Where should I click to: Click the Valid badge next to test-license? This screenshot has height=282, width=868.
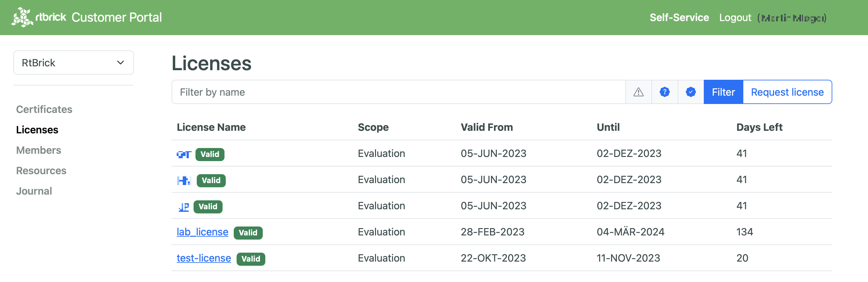tap(251, 259)
